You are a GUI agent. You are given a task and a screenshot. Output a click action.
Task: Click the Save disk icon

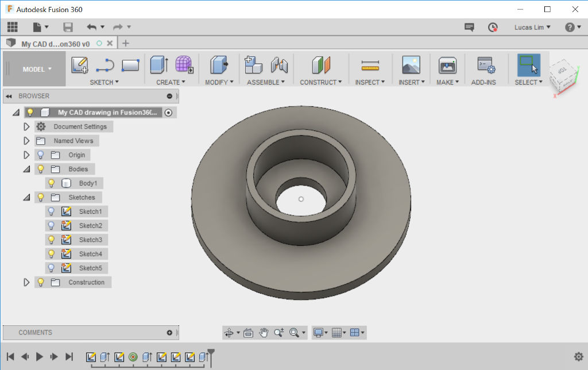(68, 27)
